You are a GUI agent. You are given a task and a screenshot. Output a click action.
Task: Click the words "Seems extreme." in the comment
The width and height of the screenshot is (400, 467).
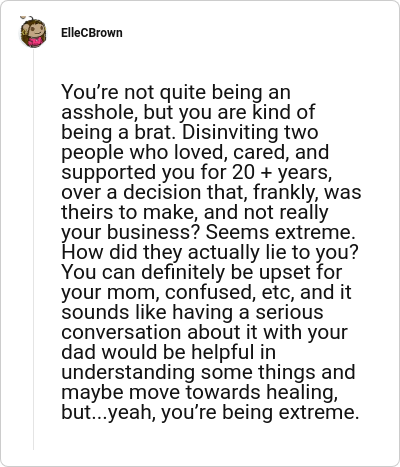tap(280, 232)
